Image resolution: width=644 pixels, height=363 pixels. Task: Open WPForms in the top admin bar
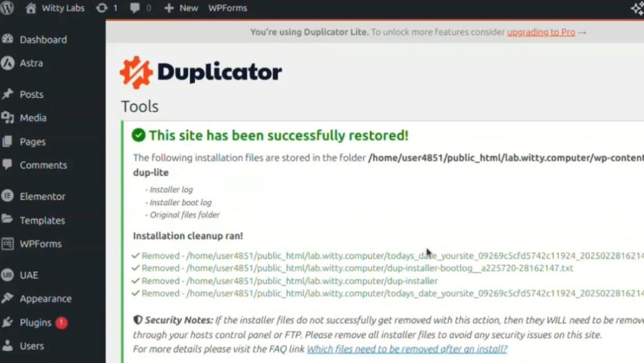tap(228, 8)
